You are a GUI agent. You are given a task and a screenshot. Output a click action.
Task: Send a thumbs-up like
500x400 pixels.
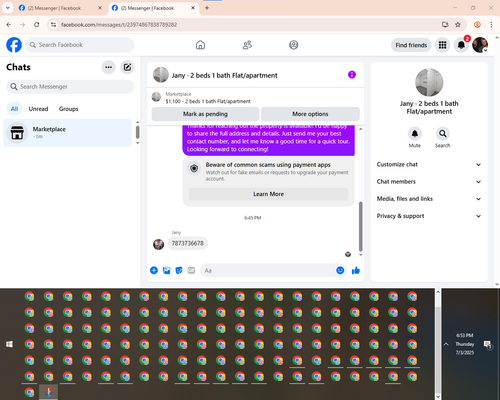(356, 270)
